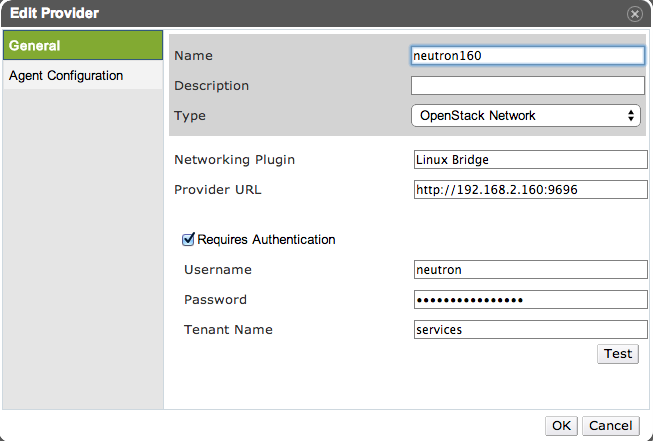Cancel the provider editing dialog
This screenshot has width=653, height=441.
click(x=610, y=426)
